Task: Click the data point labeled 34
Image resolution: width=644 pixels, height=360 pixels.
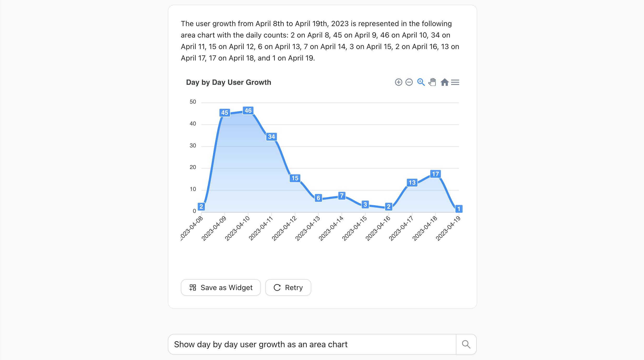Action: pyautogui.click(x=271, y=137)
